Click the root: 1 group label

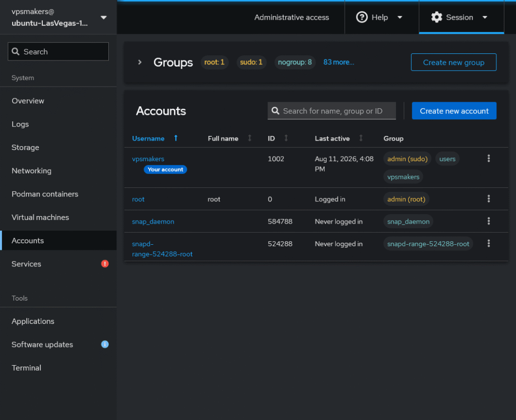[x=214, y=62]
